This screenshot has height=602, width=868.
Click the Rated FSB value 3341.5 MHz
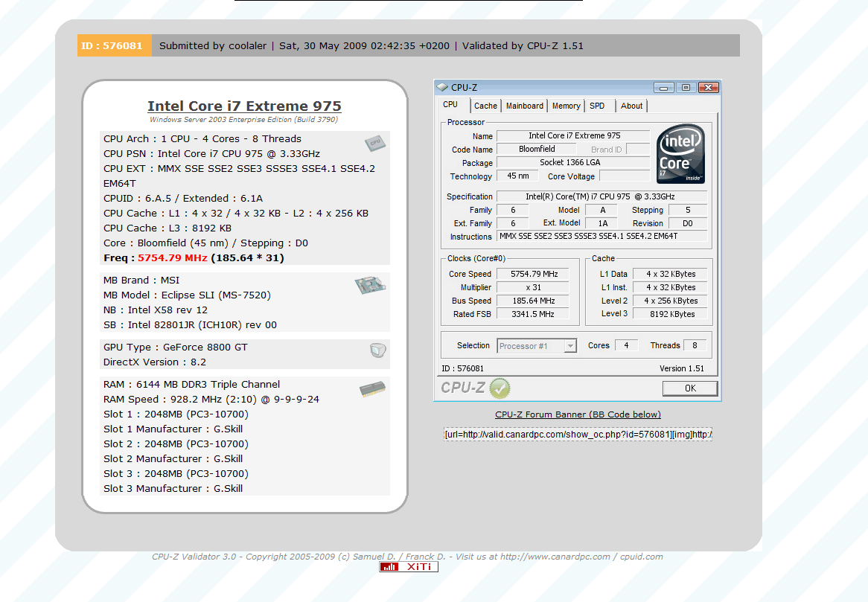(532, 314)
